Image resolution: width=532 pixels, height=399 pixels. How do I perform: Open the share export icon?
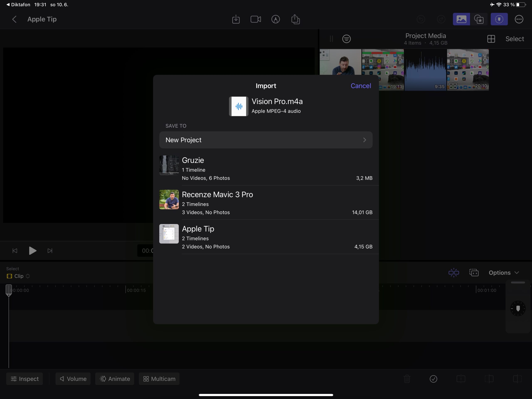click(x=295, y=19)
